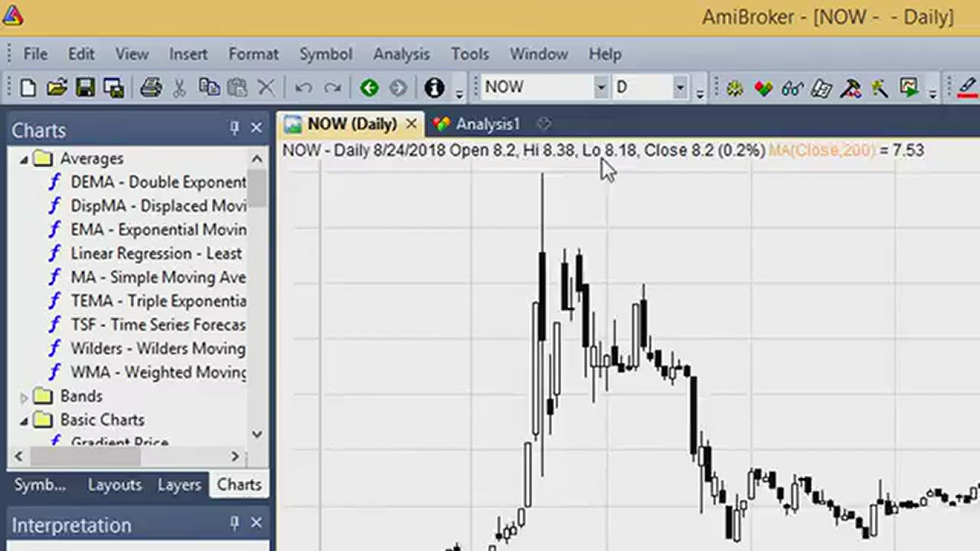Click the Open folder icon
This screenshot has width=980, height=551.
pos(57,88)
